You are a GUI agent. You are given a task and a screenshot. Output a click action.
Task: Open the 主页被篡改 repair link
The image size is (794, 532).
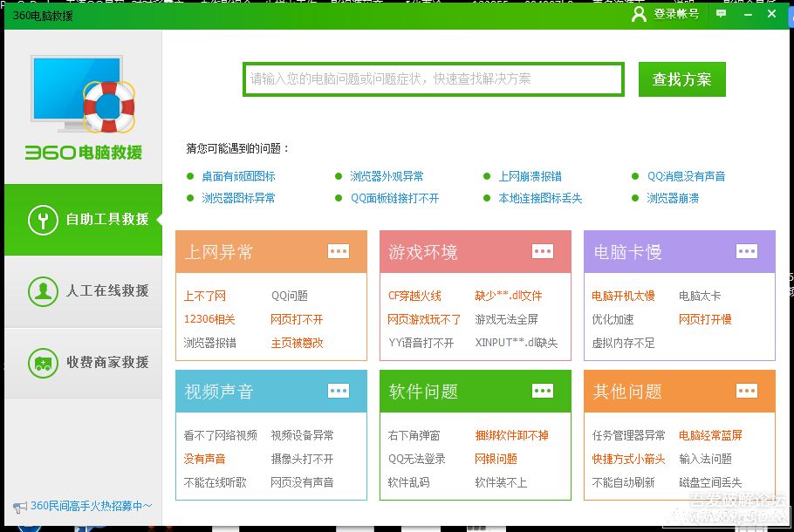coord(295,343)
